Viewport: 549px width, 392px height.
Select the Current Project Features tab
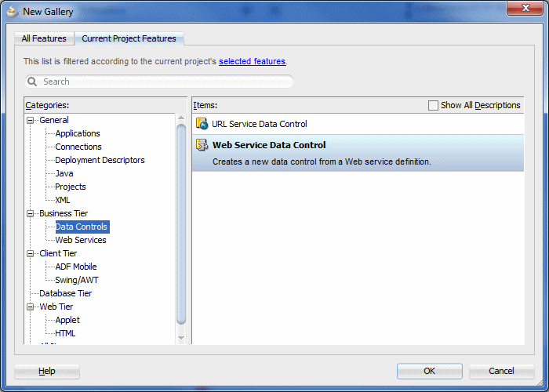click(x=130, y=38)
